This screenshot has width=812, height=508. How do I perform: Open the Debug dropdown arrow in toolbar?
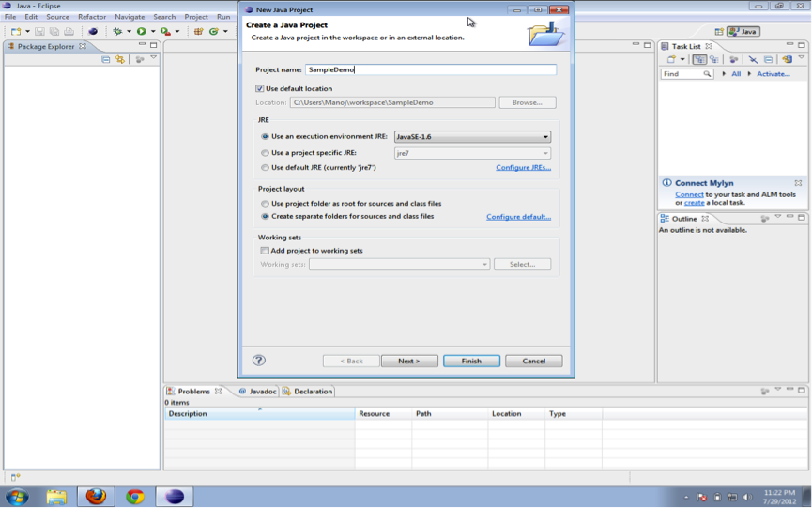point(129,32)
